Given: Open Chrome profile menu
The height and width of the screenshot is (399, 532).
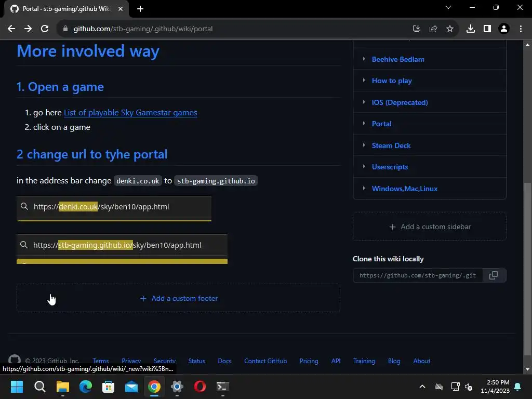Looking at the screenshot, I should coord(504,29).
